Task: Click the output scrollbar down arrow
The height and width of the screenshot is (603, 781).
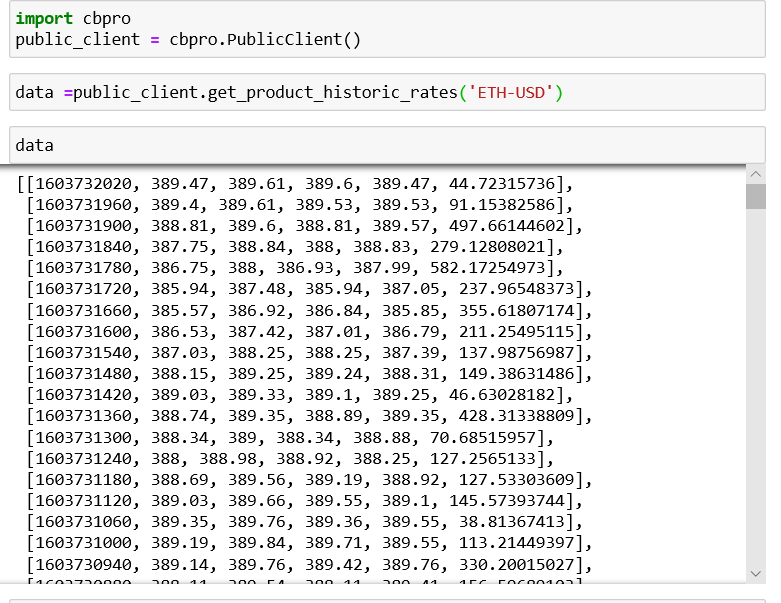Action: click(756, 574)
